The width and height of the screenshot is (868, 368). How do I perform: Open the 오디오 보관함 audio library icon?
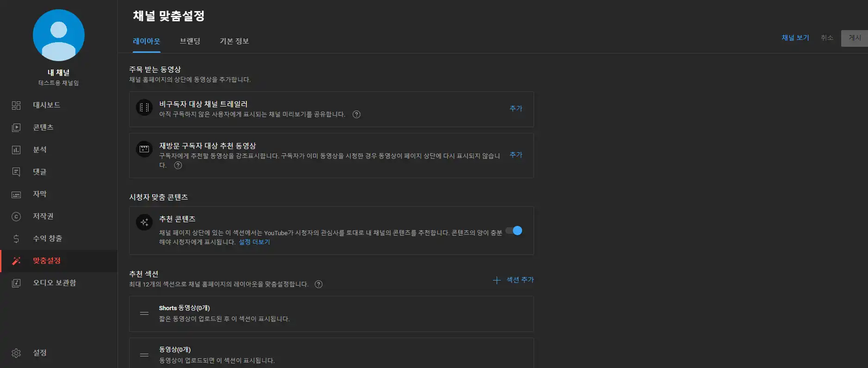16,283
